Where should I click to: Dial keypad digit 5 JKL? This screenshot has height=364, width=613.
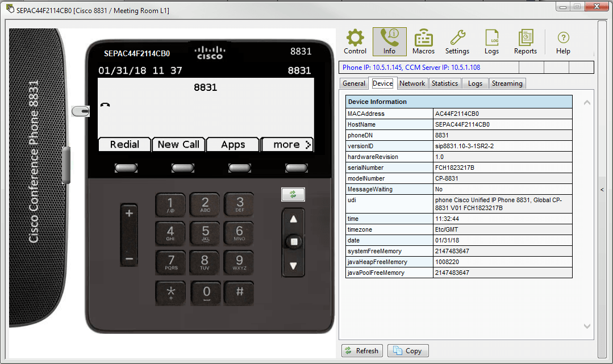click(205, 233)
